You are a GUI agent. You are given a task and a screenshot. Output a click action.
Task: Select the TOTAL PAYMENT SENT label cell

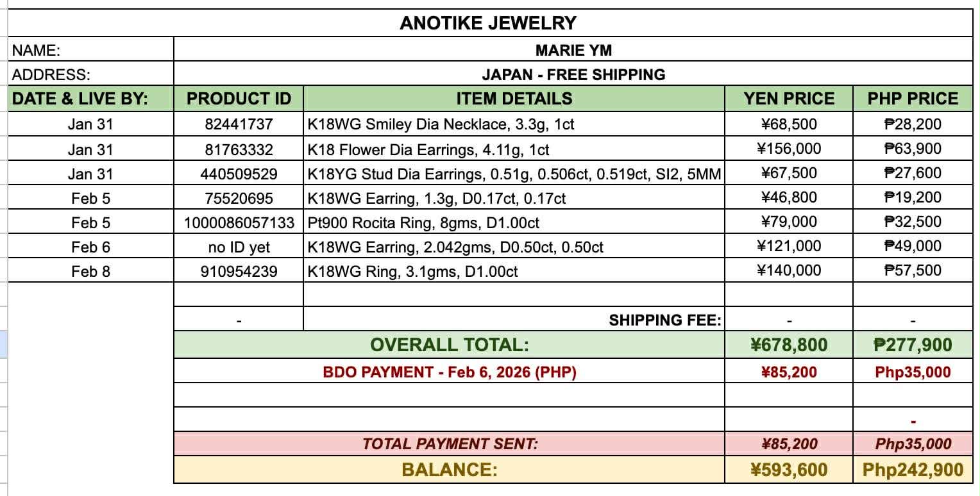click(x=450, y=443)
